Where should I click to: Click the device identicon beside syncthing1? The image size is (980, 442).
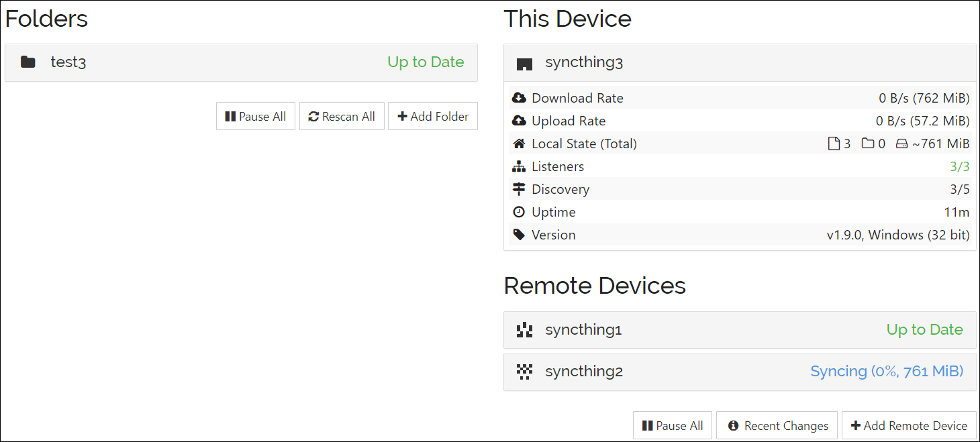(524, 329)
